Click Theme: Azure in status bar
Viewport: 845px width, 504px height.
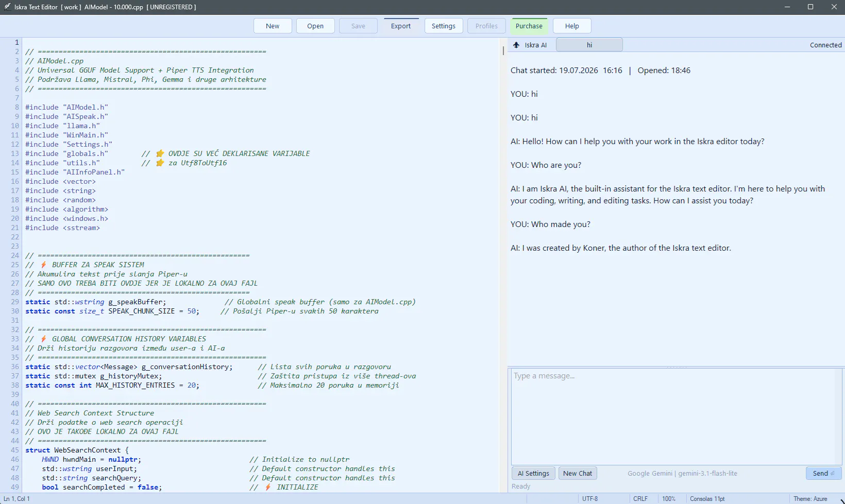(810, 498)
